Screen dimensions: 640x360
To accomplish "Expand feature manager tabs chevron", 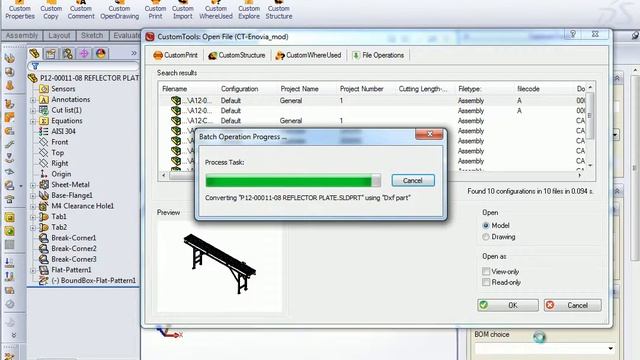I will (x=133, y=53).
